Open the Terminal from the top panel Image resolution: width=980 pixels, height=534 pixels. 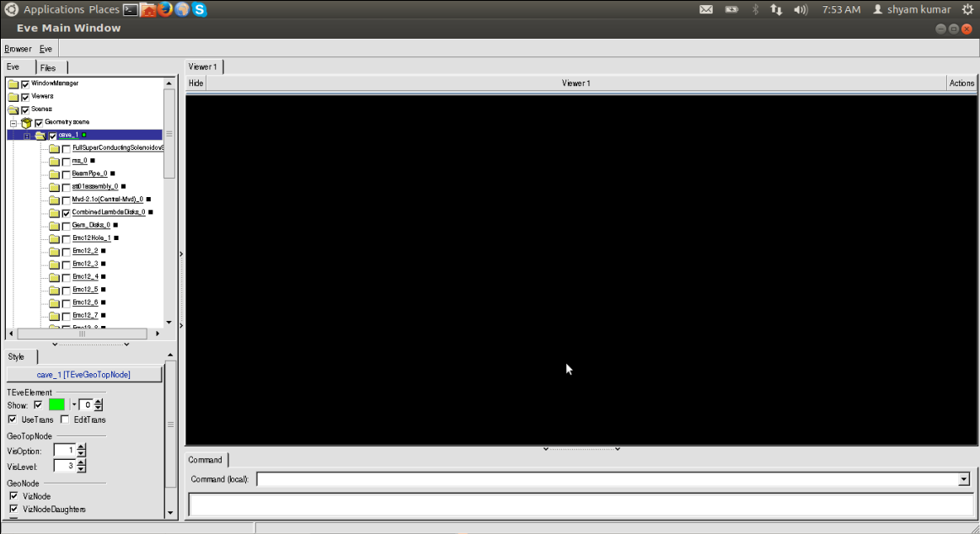pyautogui.click(x=131, y=9)
